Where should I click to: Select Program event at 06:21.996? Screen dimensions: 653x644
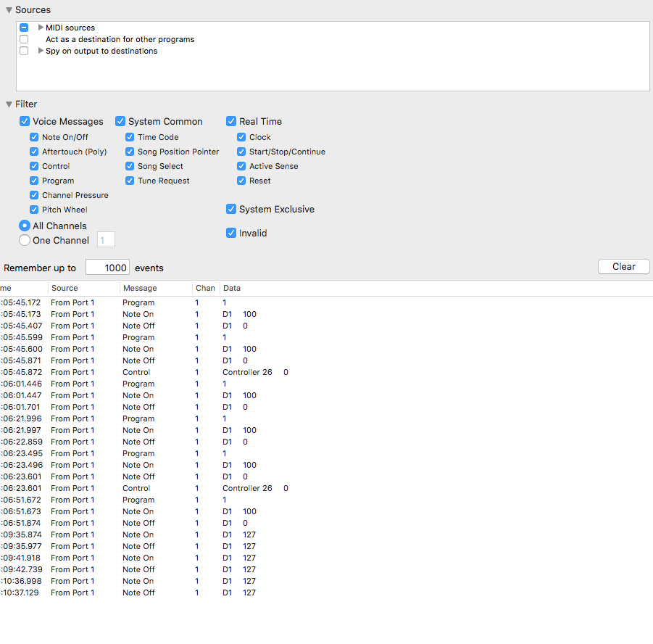326,418
